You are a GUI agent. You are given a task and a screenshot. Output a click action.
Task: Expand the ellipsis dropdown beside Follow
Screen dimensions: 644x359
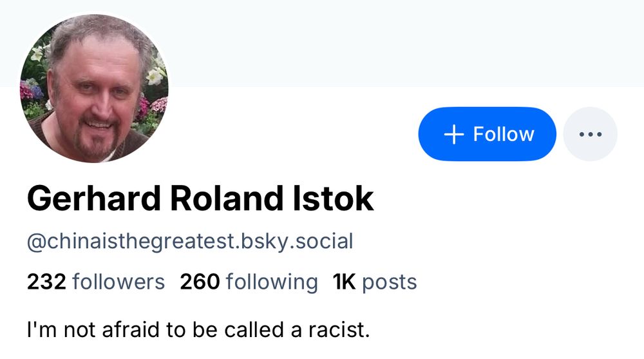click(590, 134)
